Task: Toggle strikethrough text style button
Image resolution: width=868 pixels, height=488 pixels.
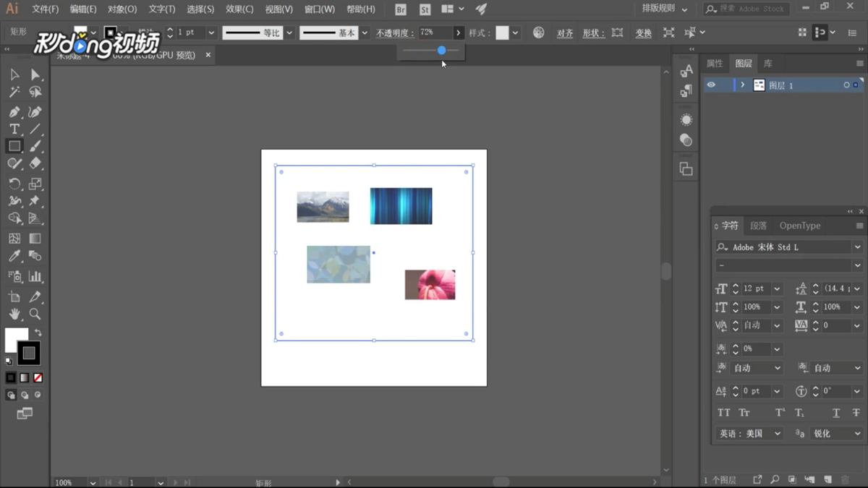Action: 856,413
